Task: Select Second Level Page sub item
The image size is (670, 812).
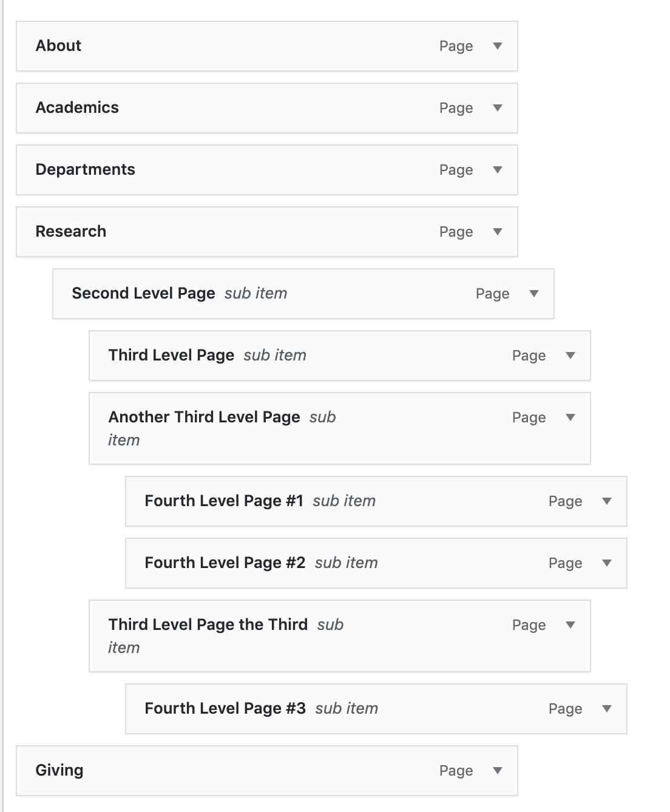Action: (143, 294)
